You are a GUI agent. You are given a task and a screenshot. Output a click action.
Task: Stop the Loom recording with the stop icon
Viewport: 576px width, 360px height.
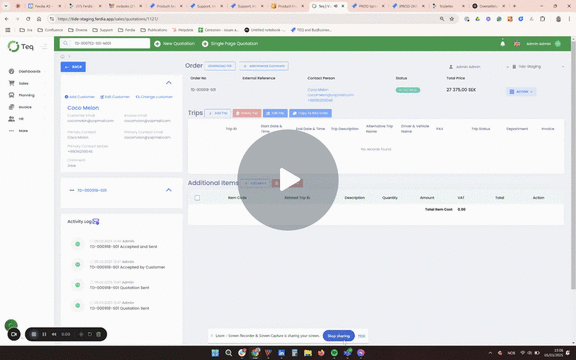(x=34, y=334)
